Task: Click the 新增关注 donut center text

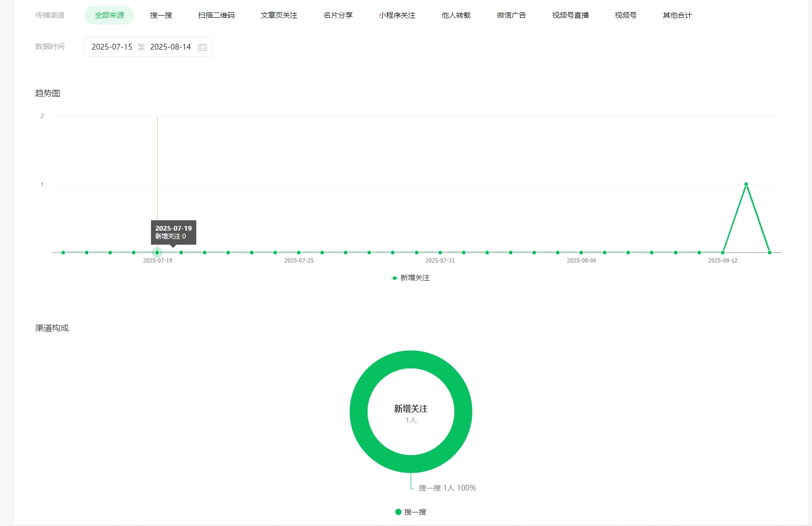Action: [411, 409]
